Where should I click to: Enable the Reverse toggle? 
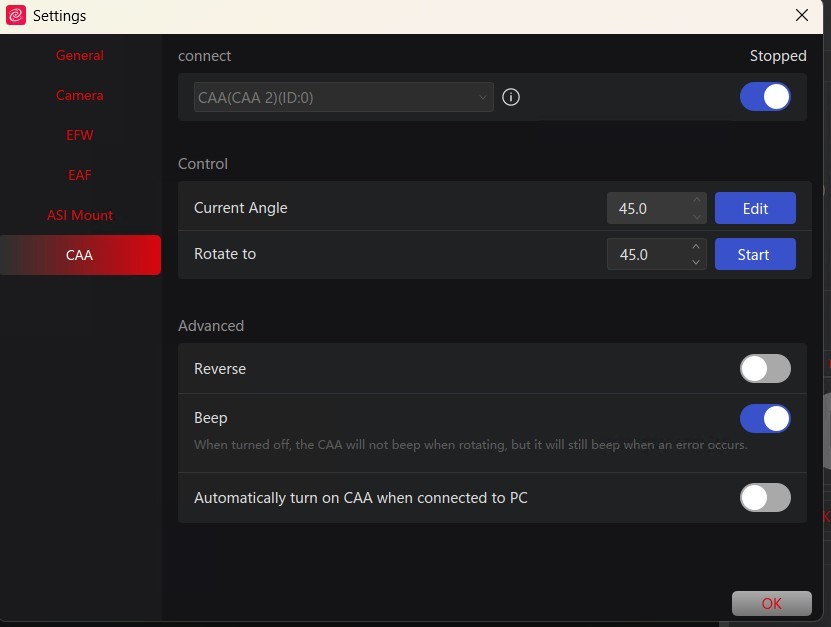(765, 368)
